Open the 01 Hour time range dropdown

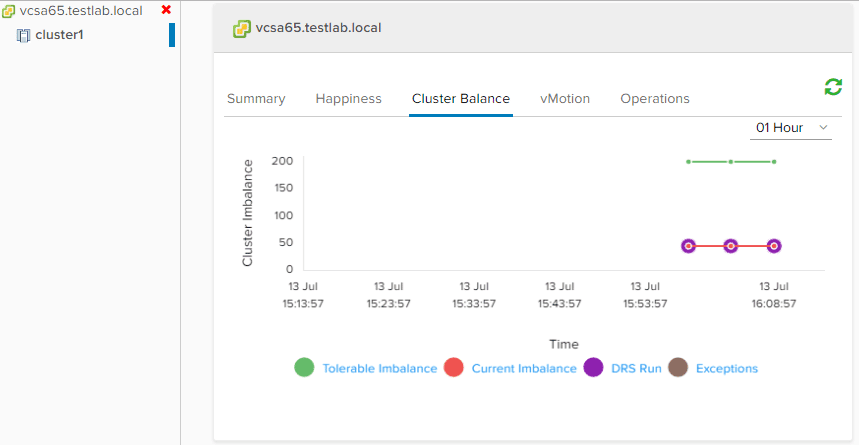pyautogui.click(x=791, y=128)
